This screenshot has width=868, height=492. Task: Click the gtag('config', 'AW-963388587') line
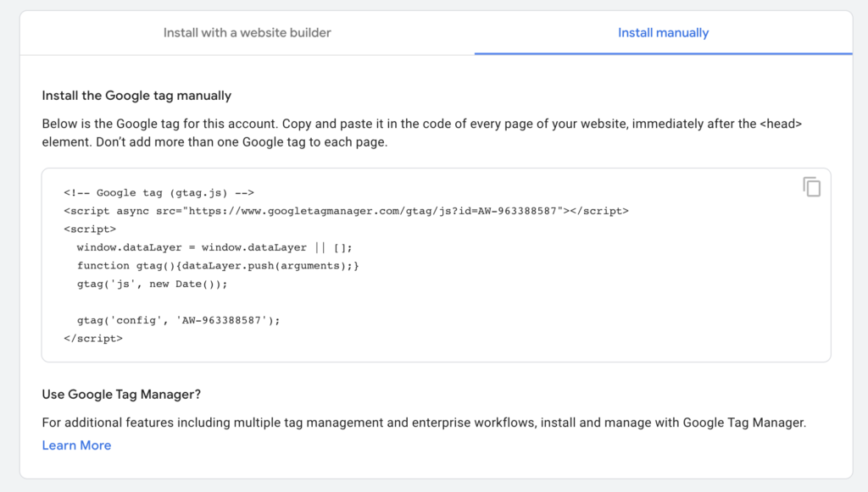(x=178, y=320)
